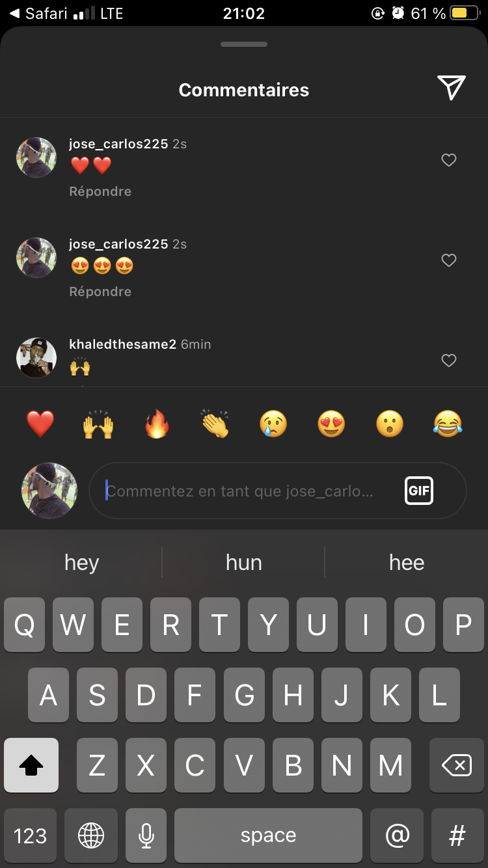Tap the share paper-plane icon
This screenshot has width=488, height=868.
click(452, 88)
